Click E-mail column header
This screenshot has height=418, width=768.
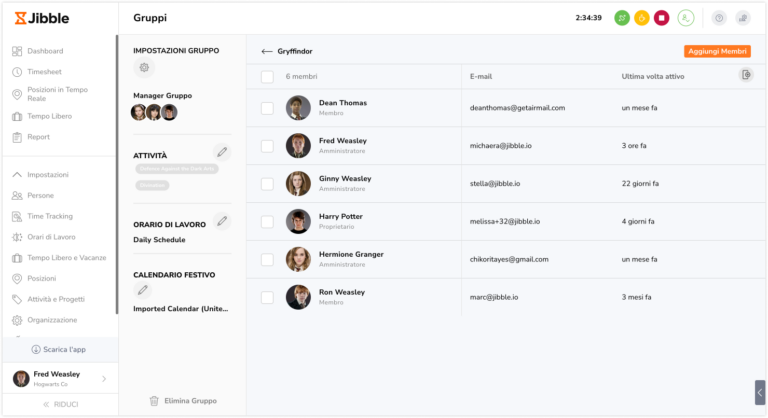[481, 76]
